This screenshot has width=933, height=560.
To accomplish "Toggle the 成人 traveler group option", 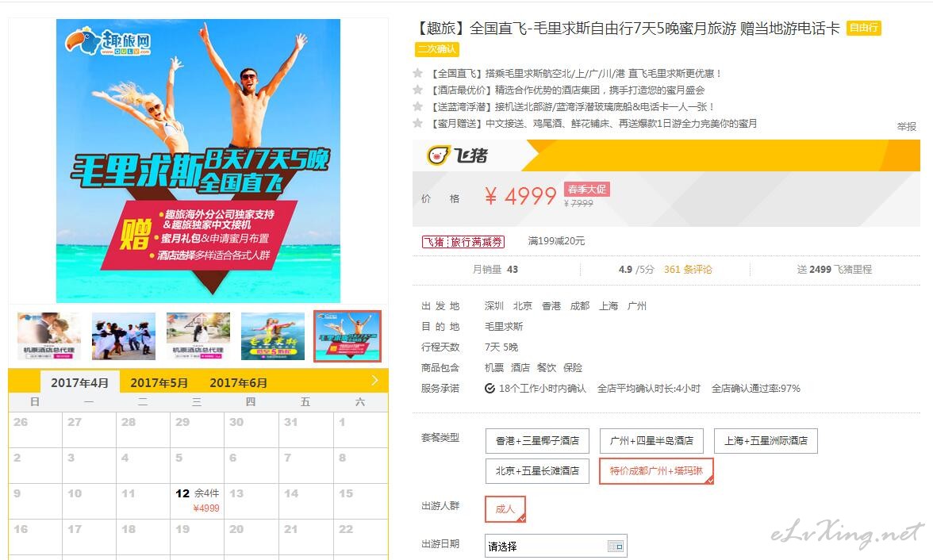I will [505, 509].
